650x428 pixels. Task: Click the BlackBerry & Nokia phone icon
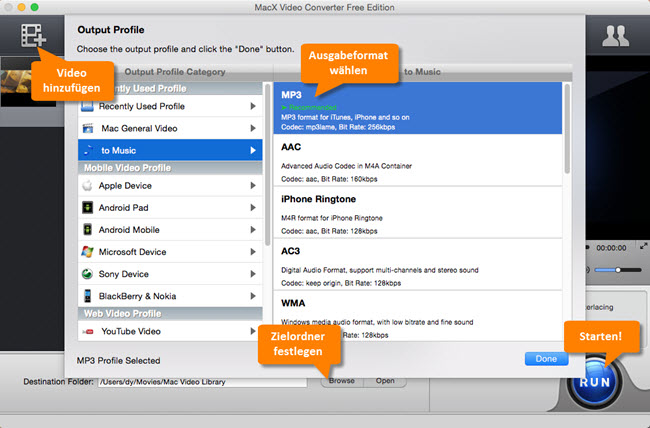(87, 296)
